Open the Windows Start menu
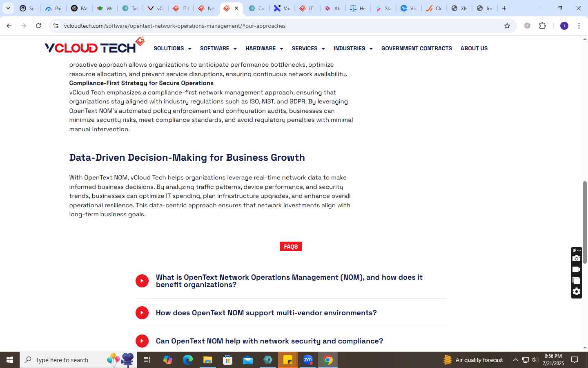Screen dimensions: 588x368 (x=10, y=360)
